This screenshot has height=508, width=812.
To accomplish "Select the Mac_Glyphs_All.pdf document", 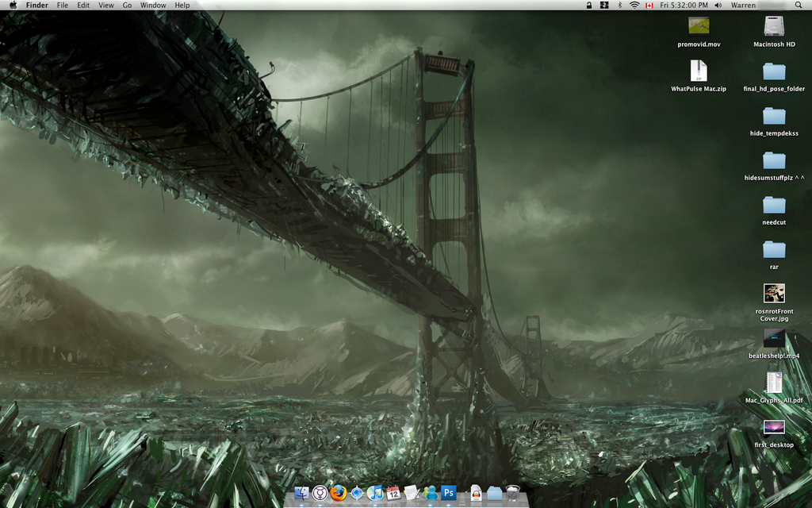I will [x=774, y=383].
